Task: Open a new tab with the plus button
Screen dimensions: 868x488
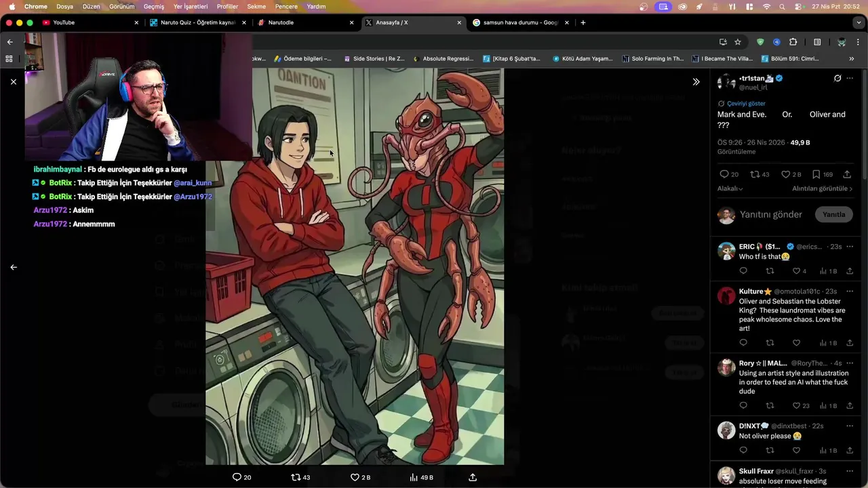Action: pos(583,22)
